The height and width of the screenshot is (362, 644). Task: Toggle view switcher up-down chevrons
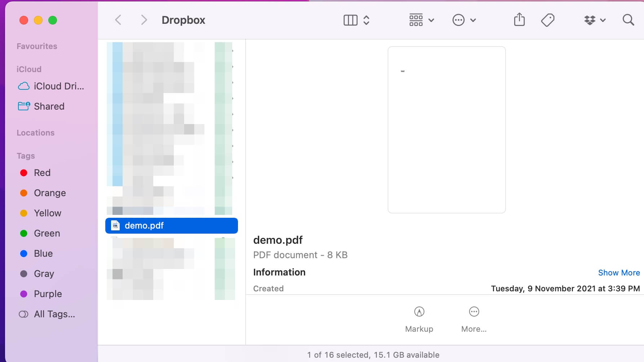click(366, 20)
